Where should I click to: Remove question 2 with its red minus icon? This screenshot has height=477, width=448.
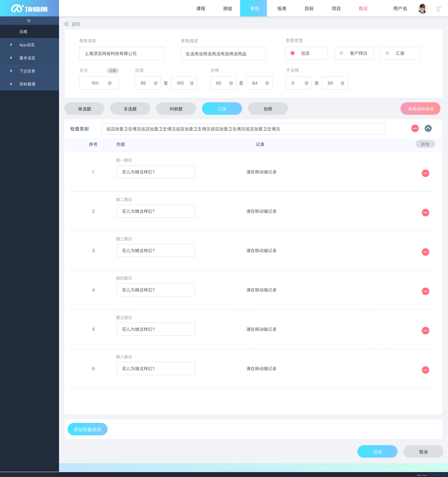pos(425,212)
